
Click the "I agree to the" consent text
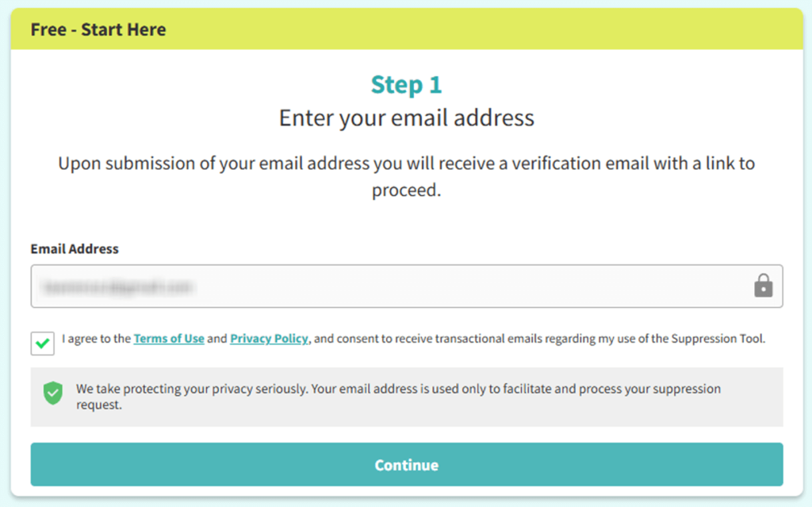coord(96,339)
